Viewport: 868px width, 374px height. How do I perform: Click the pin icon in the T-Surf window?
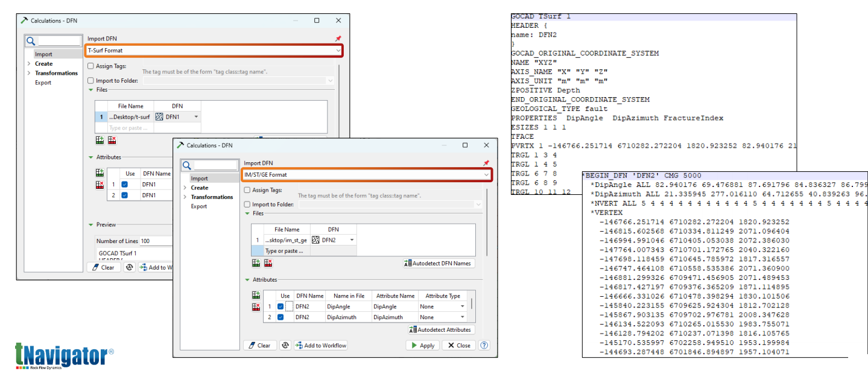point(338,39)
